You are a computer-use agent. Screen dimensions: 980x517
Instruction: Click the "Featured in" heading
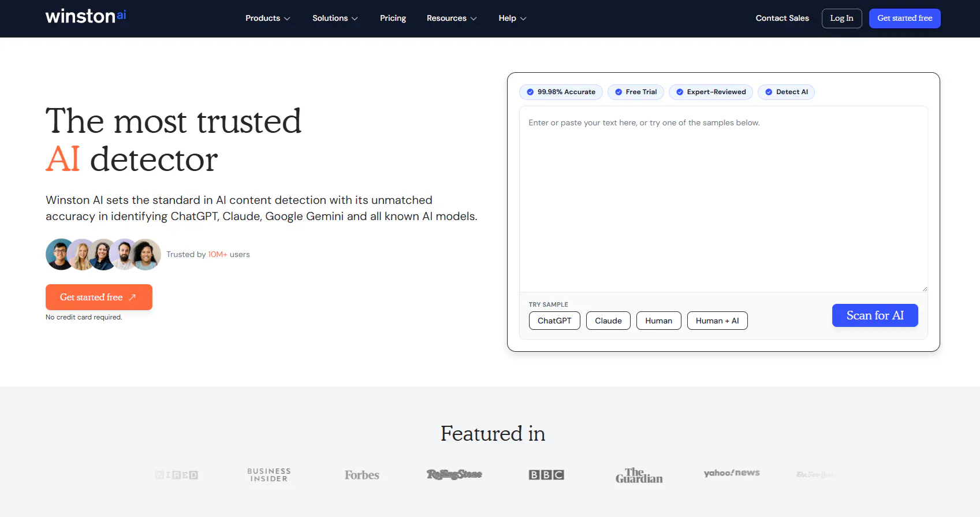(493, 433)
